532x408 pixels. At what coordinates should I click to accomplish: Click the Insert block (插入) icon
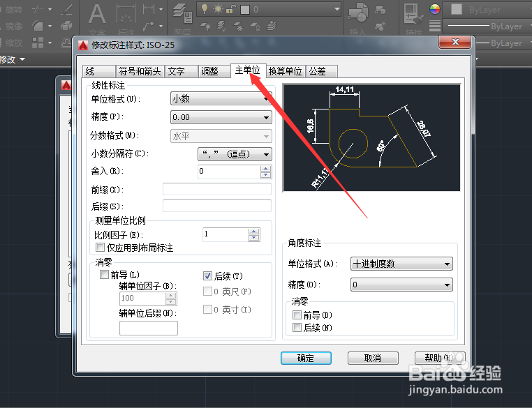pyautogui.click(x=358, y=13)
